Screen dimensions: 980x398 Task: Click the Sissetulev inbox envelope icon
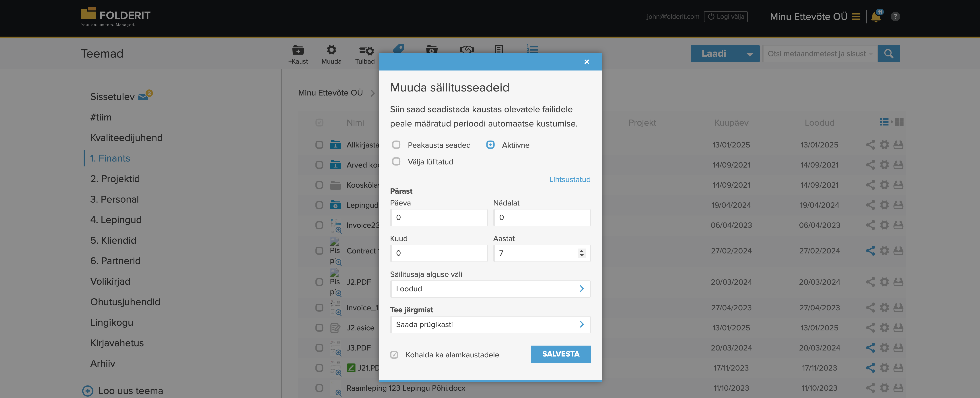tap(143, 97)
